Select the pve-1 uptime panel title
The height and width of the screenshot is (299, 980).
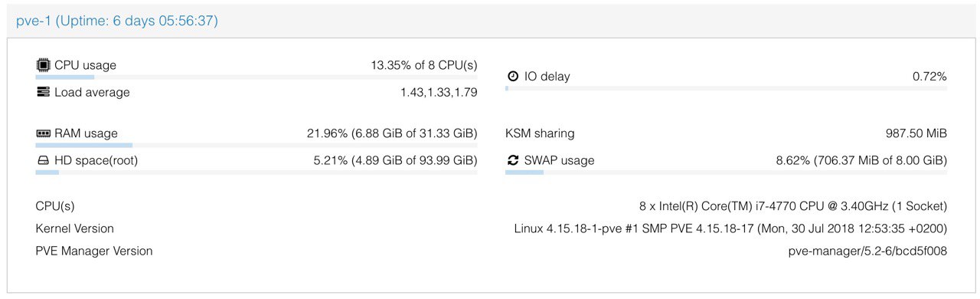click(x=117, y=21)
